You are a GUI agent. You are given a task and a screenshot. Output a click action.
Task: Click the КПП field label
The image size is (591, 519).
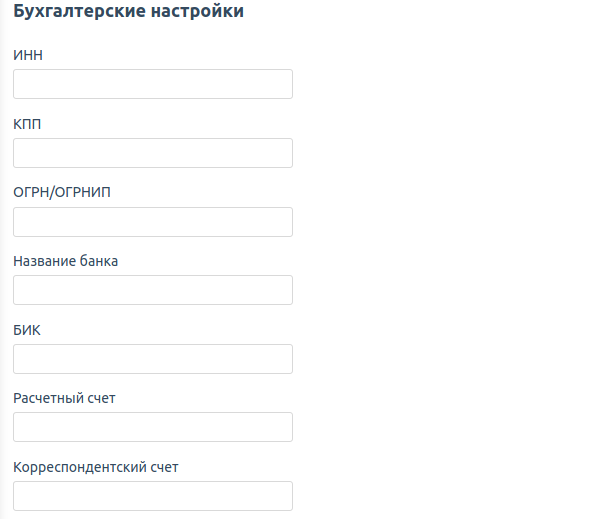coord(27,124)
